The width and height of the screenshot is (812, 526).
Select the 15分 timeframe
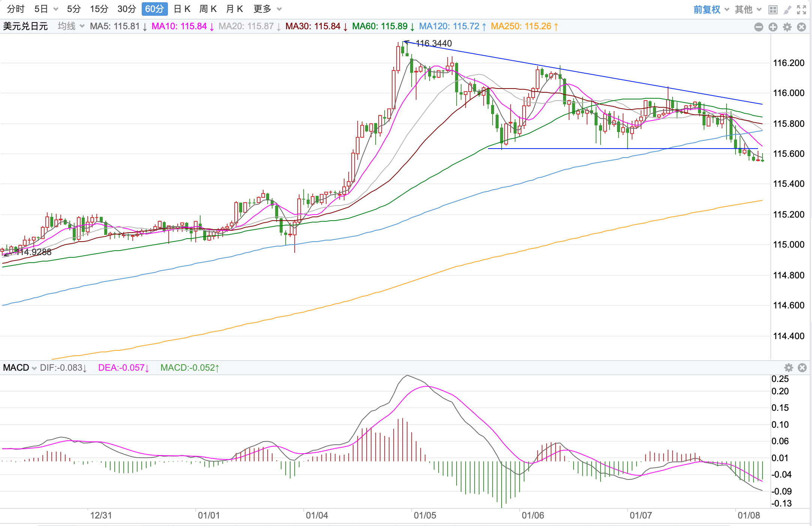tap(99, 9)
